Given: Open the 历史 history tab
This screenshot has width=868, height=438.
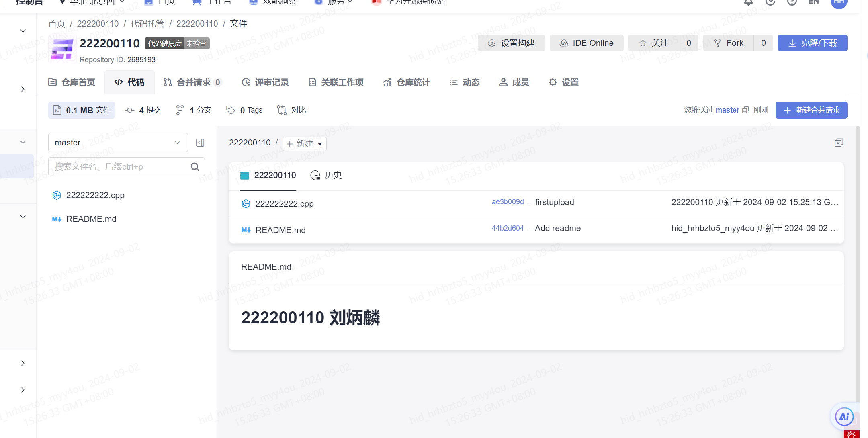Looking at the screenshot, I should [x=326, y=175].
